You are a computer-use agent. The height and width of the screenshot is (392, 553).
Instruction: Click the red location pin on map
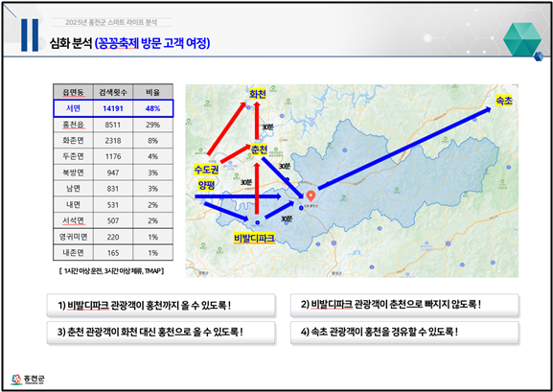[x=311, y=196]
